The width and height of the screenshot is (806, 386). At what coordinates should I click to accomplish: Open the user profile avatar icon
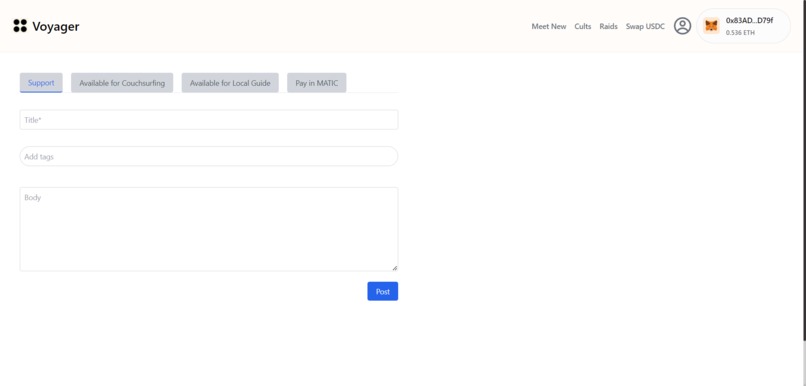(682, 26)
